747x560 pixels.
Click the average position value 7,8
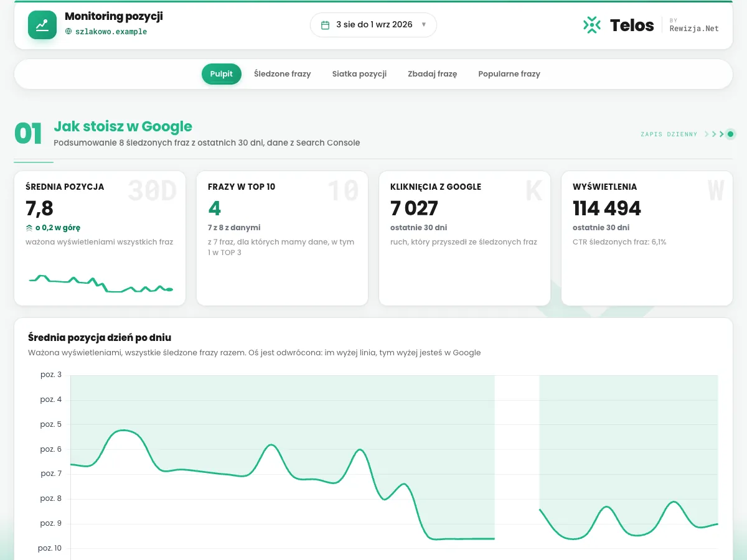39,208
